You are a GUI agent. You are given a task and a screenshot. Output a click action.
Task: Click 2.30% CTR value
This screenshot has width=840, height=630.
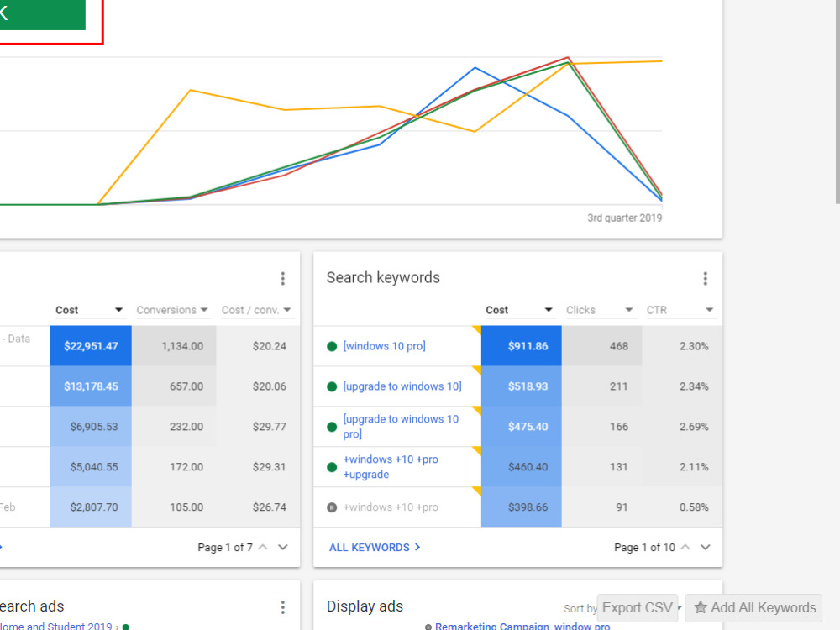coord(694,346)
